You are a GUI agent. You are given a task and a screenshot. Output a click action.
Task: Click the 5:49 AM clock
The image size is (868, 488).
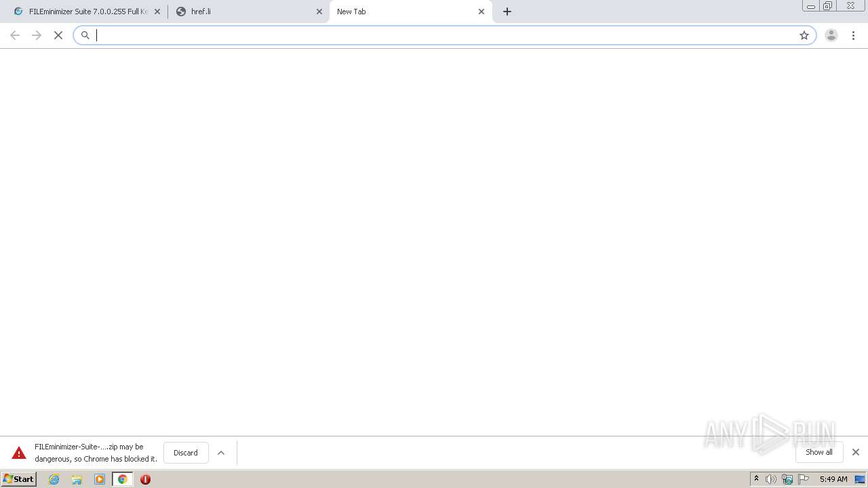pyautogui.click(x=833, y=479)
